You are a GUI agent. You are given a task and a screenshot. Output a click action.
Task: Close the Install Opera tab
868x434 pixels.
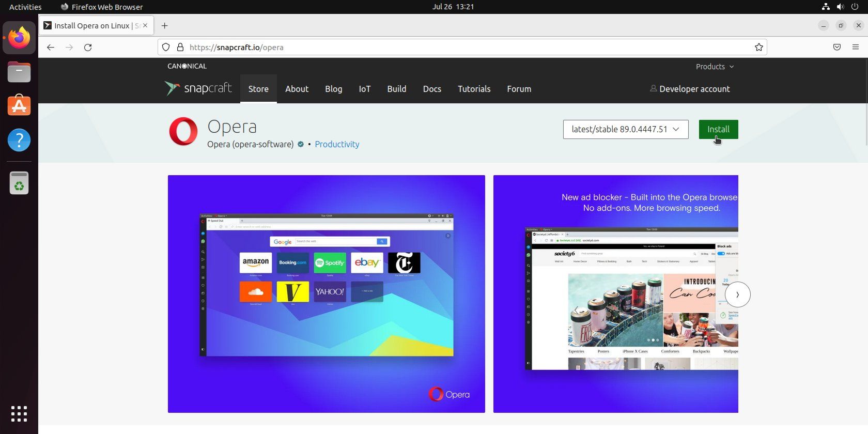coord(145,25)
